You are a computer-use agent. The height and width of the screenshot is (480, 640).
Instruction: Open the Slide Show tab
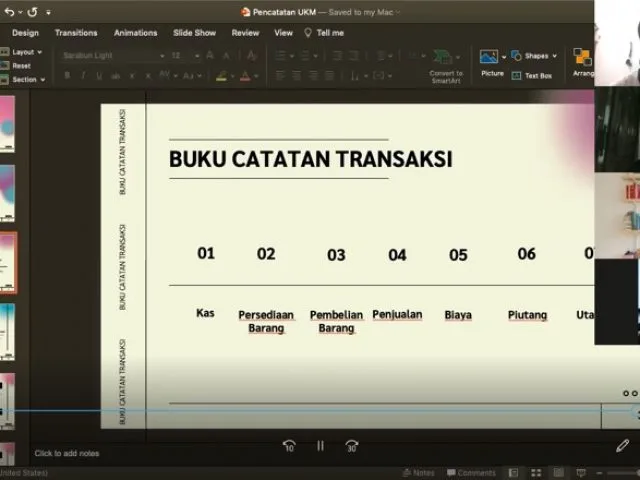click(x=194, y=32)
